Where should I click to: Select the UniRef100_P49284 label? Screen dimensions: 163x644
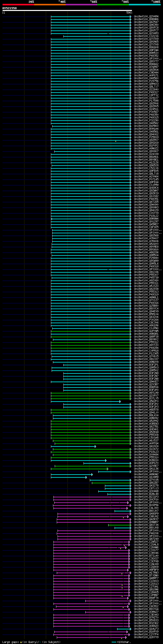pos(146,348)
